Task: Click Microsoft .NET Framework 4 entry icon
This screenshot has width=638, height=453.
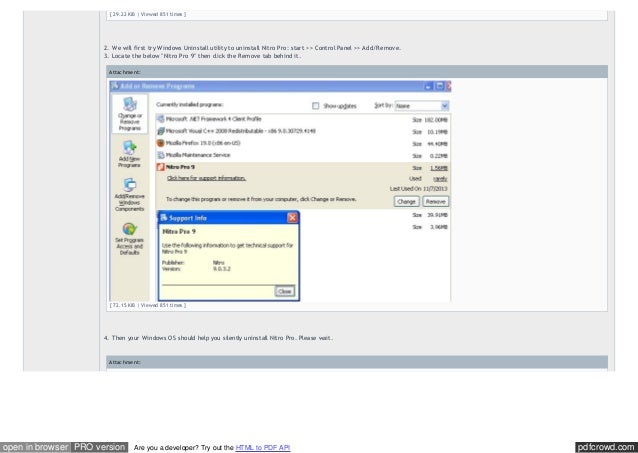Action: point(161,119)
